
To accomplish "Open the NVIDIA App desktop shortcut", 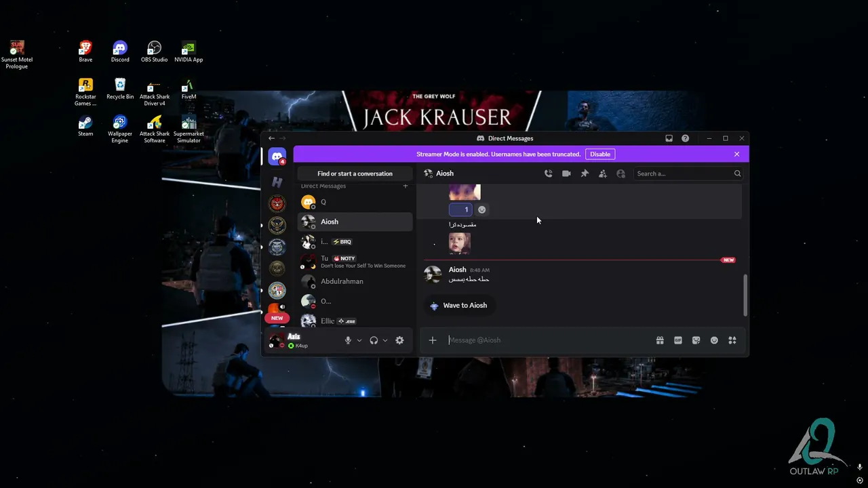I will click(x=189, y=52).
